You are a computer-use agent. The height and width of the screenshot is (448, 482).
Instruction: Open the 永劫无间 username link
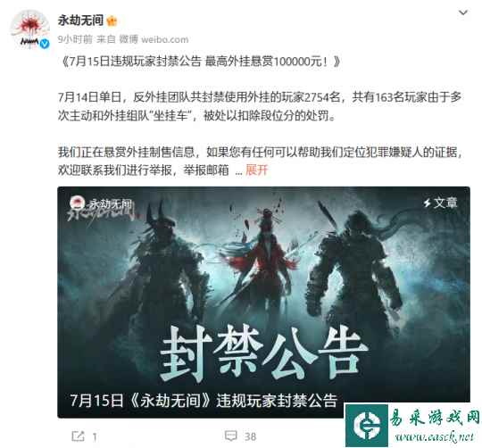(80, 21)
